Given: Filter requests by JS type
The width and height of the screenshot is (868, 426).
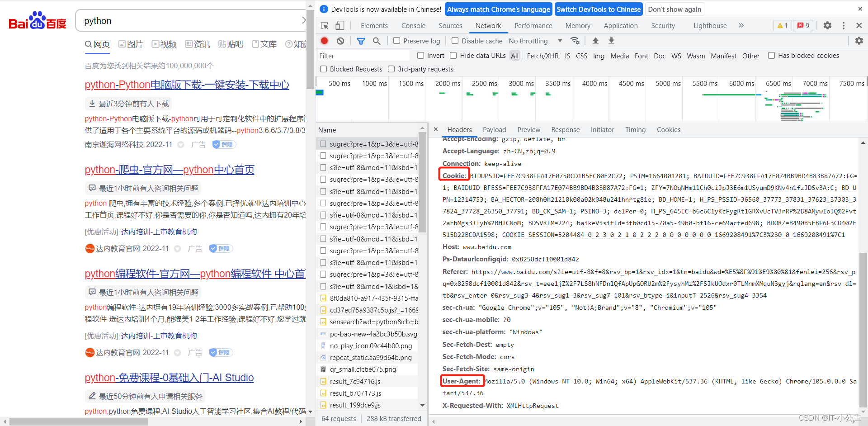Looking at the screenshot, I should (567, 56).
